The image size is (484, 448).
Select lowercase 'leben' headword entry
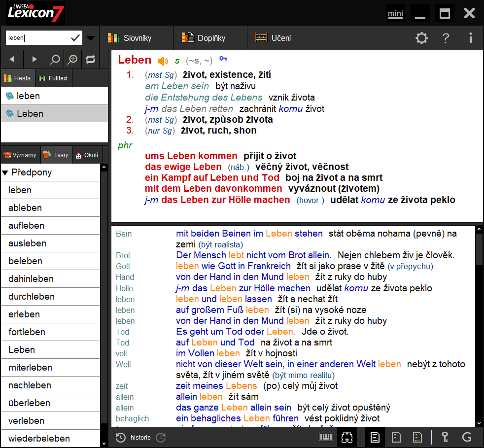55,96
